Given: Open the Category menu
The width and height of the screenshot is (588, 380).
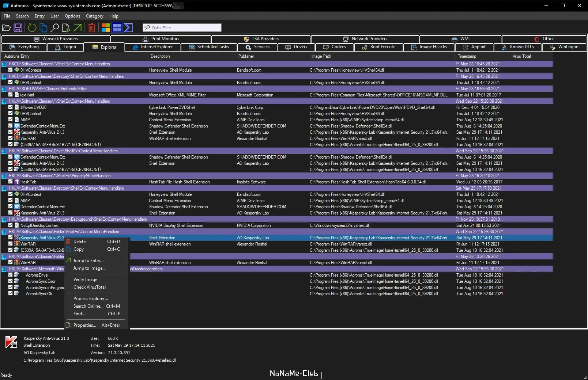Looking at the screenshot, I should [x=94, y=16].
